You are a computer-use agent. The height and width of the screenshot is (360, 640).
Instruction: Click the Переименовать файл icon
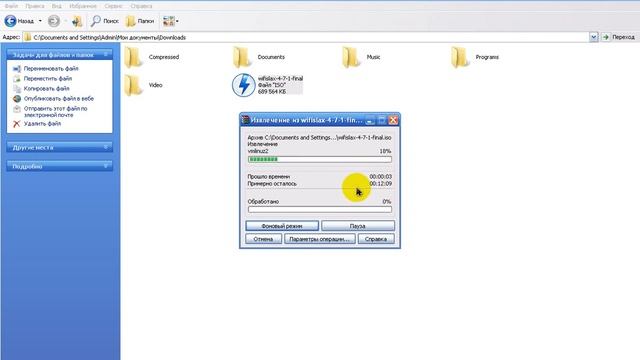pyautogui.click(x=17, y=69)
